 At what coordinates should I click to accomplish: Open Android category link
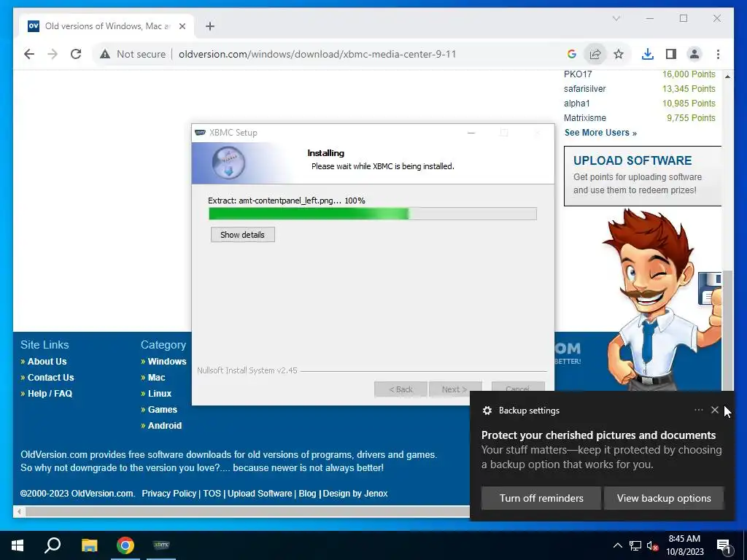[164, 426]
